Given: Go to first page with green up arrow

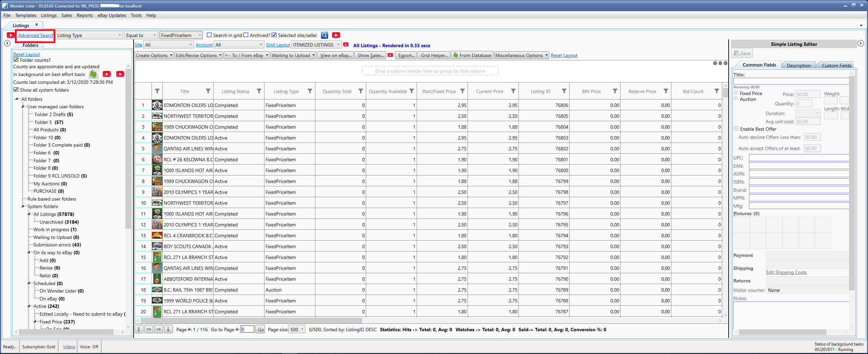Looking at the screenshot, I should click(139, 329).
